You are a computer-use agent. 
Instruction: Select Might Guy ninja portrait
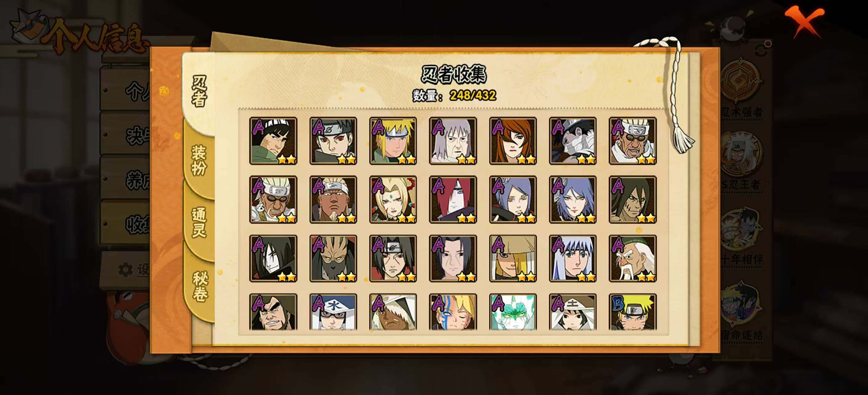coord(273,141)
